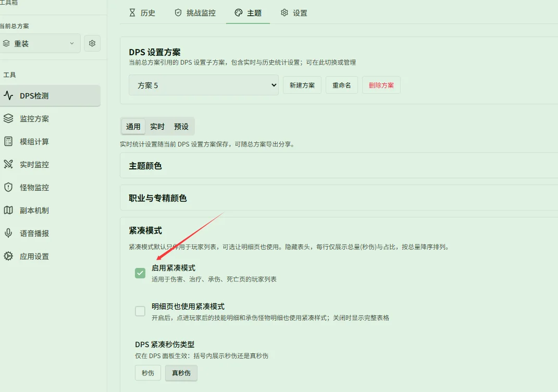
Task: Click red 删除方案 button
Action: pyautogui.click(x=381, y=85)
